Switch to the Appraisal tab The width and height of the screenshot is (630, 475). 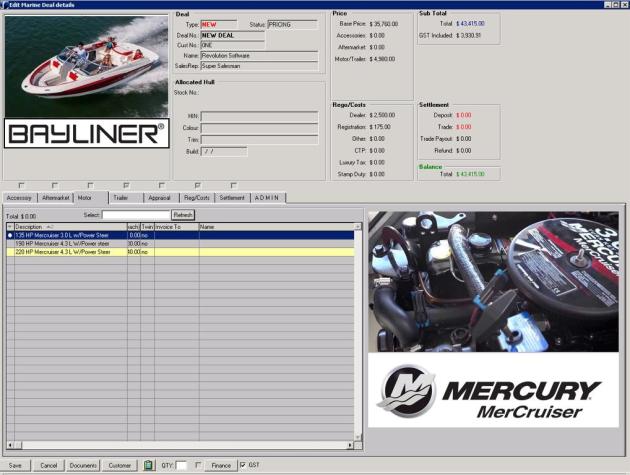[162, 198]
